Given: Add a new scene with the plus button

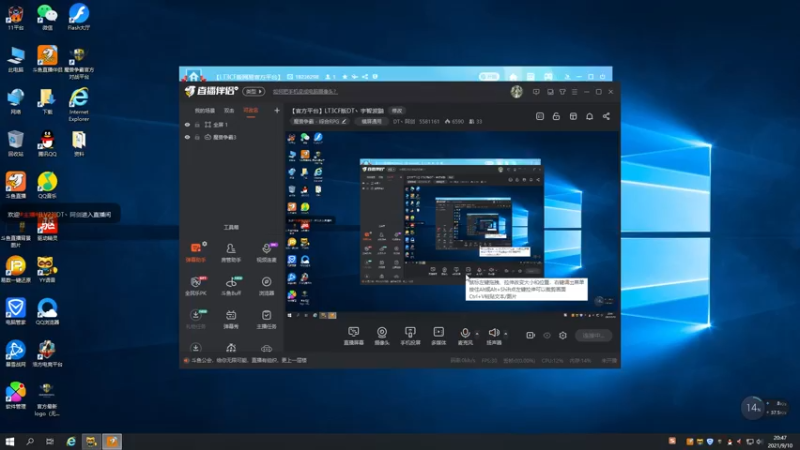Looking at the screenshot, I should pyautogui.click(x=277, y=110).
